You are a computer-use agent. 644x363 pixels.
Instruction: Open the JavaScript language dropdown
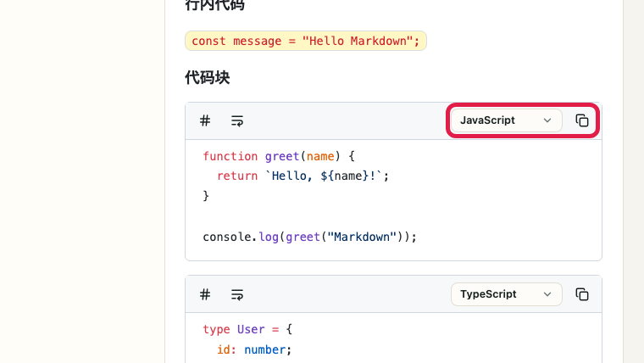[506, 120]
